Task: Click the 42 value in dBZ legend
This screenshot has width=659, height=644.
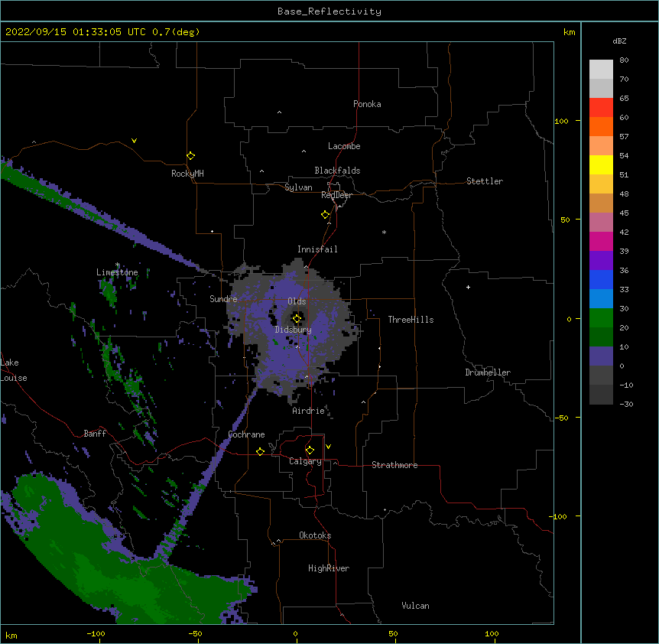Action: click(624, 232)
